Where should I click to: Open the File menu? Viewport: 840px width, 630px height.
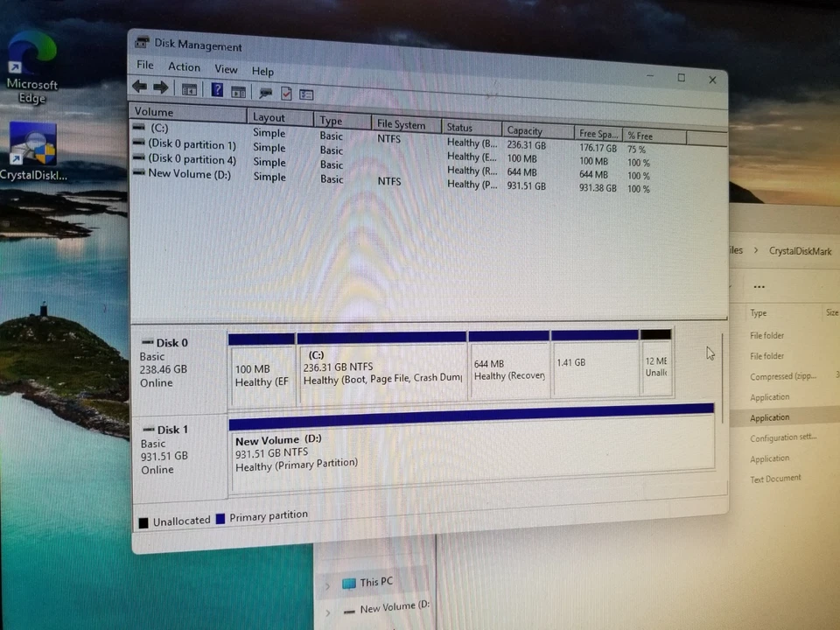pos(144,65)
